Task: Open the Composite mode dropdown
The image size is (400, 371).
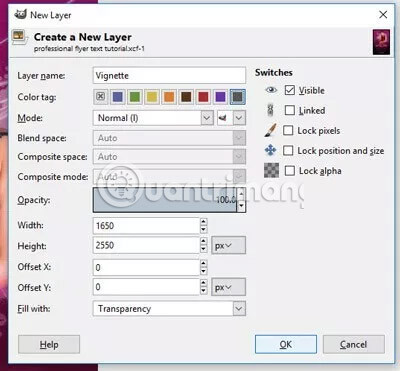Action: pyautogui.click(x=169, y=176)
